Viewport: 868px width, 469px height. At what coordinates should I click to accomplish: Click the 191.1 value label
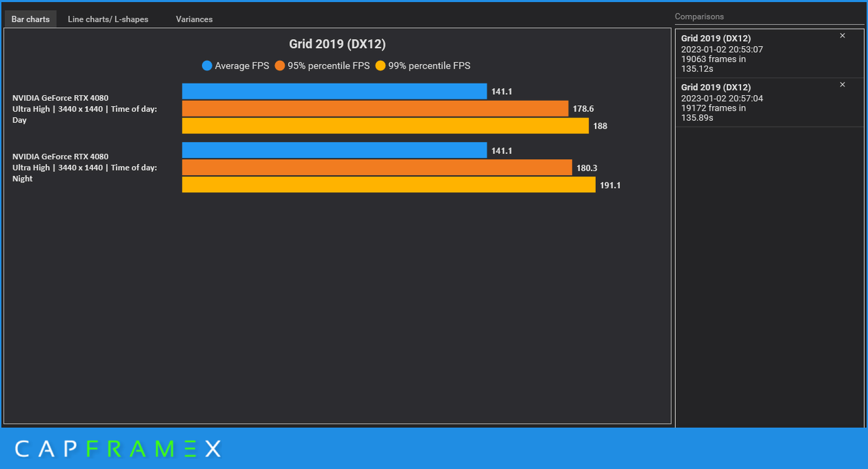(x=610, y=185)
